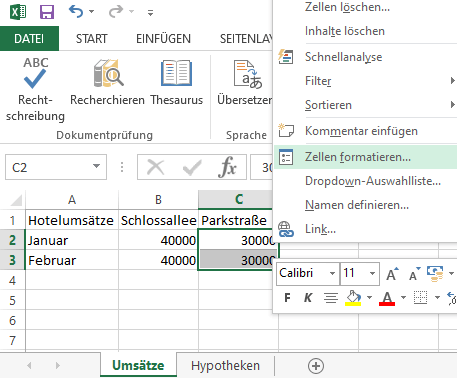Open the Recherchieren research tool

click(107, 82)
